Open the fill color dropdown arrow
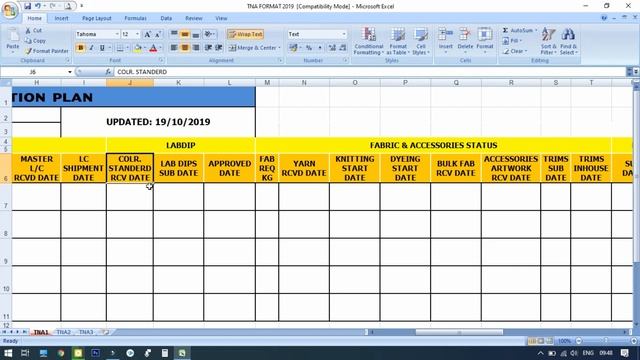The height and width of the screenshot is (360, 640). tap(144, 48)
